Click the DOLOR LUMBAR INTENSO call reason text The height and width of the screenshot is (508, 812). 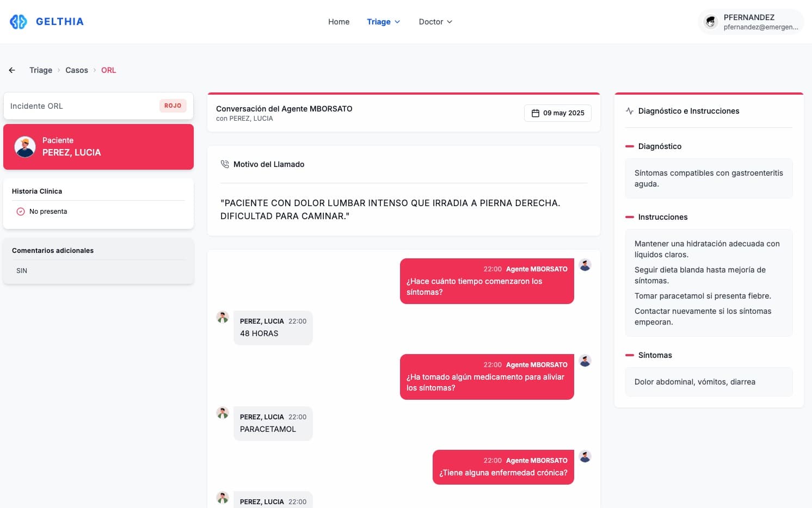point(390,209)
